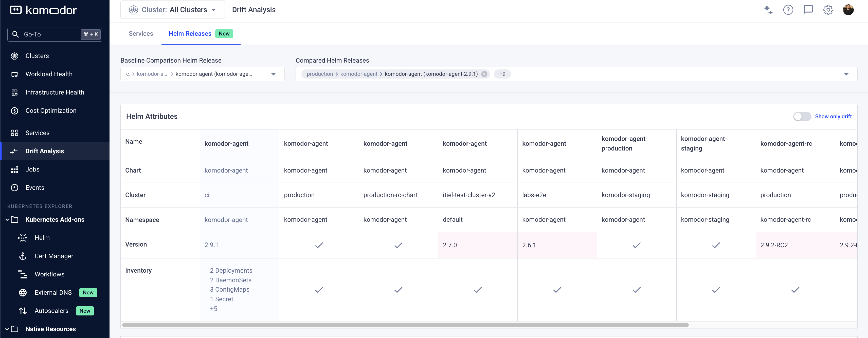Open Cost Optimization dollar icon
868x338 pixels.
pyautogui.click(x=14, y=111)
